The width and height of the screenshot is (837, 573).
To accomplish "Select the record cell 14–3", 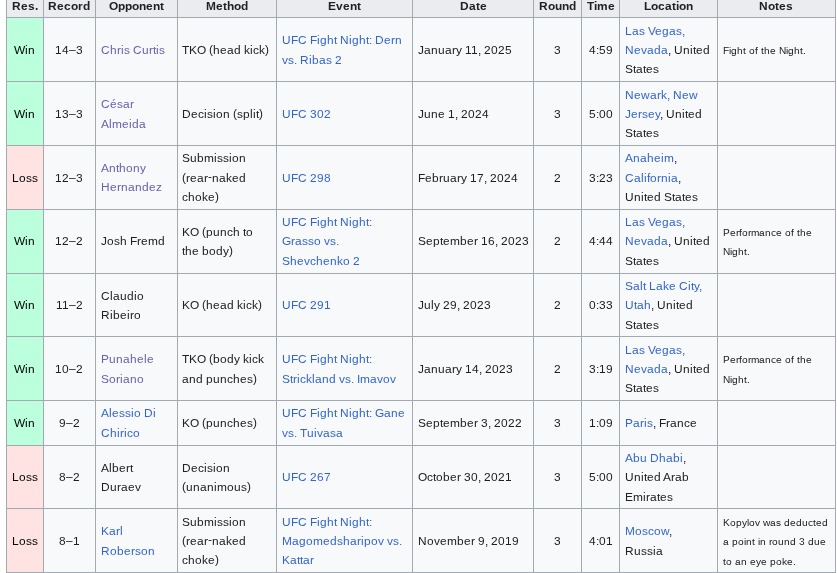I will 69,50.
